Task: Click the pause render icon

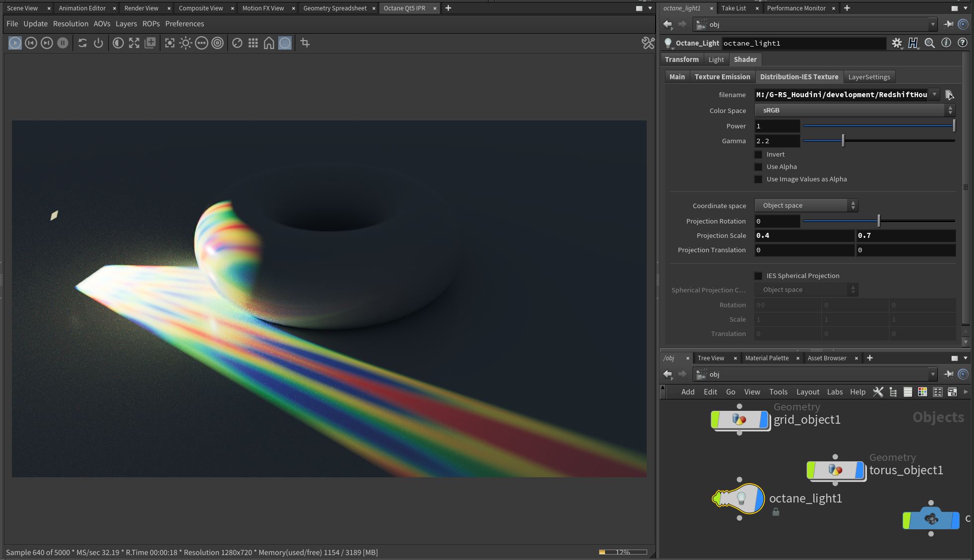Action: pyautogui.click(x=62, y=43)
